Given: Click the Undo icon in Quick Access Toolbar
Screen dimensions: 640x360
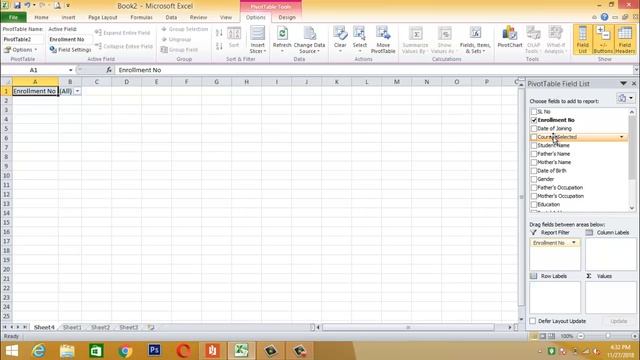Looking at the screenshot, I should pyautogui.click(x=27, y=6).
